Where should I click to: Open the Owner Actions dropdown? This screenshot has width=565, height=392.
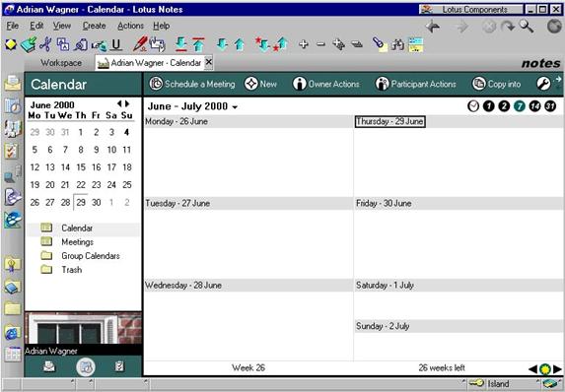tap(326, 84)
